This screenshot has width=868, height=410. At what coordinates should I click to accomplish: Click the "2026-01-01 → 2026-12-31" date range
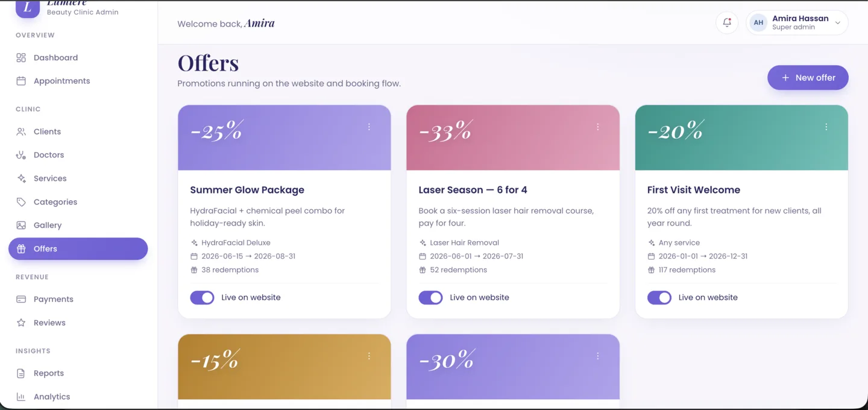pos(703,256)
